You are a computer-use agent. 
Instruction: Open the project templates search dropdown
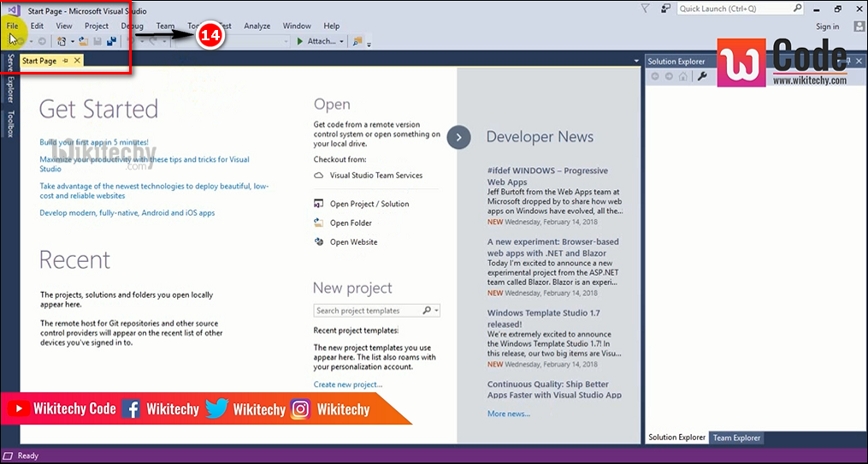click(x=436, y=311)
